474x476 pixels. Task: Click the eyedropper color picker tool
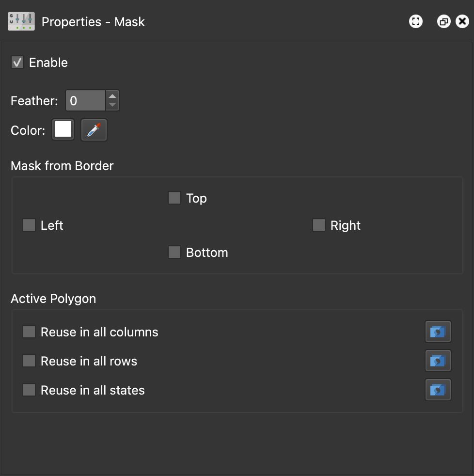coord(94,130)
